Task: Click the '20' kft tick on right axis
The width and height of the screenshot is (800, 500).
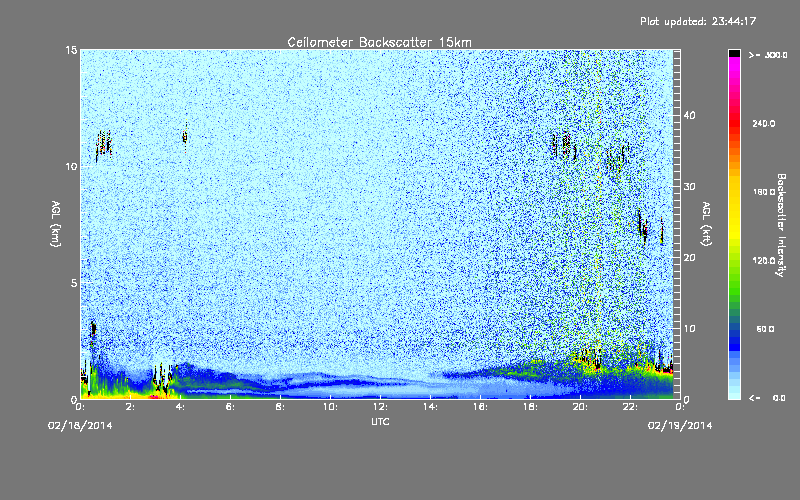Action: coord(689,258)
